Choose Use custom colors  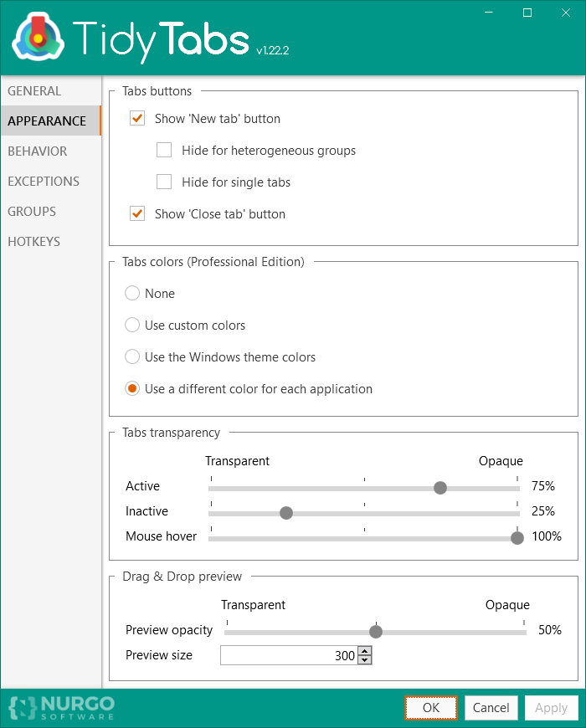[x=132, y=325]
